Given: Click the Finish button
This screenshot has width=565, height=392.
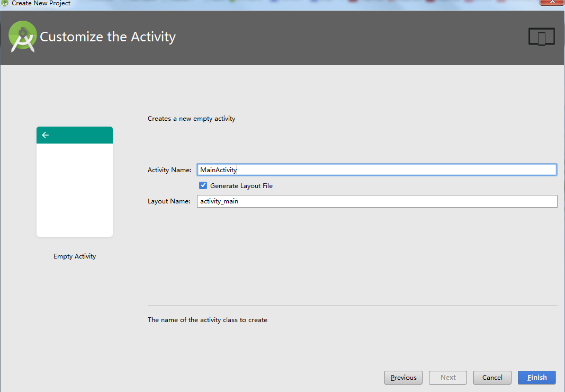Looking at the screenshot, I should 537,378.
